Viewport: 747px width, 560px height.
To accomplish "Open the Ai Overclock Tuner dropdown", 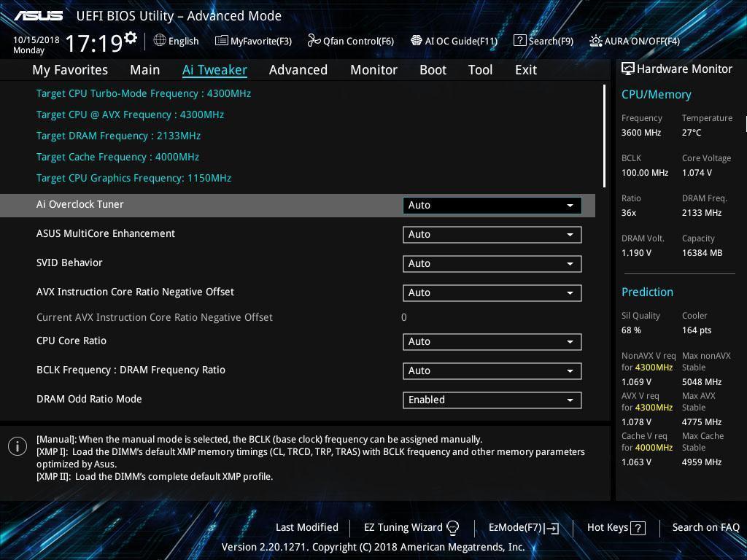I will coord(492,205).
